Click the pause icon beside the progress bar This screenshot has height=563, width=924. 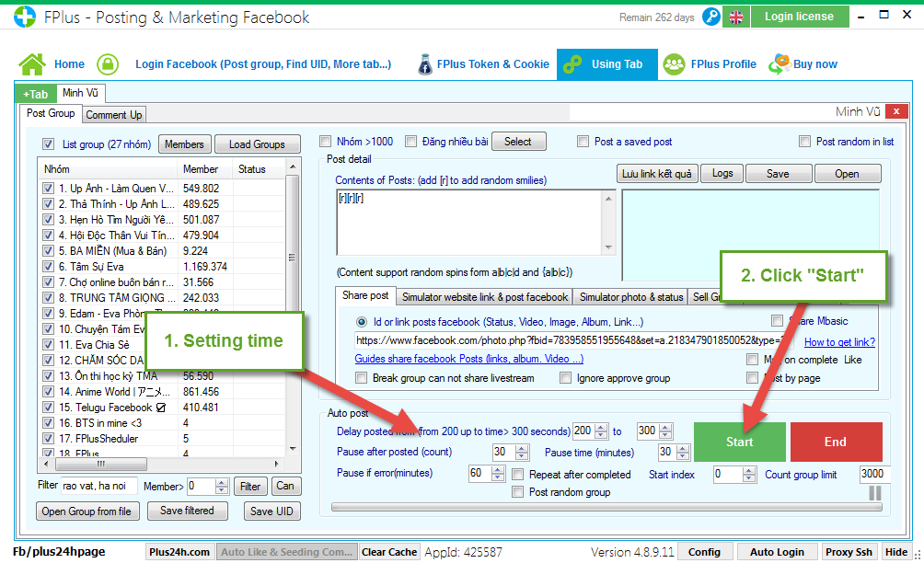coord(875,493)
